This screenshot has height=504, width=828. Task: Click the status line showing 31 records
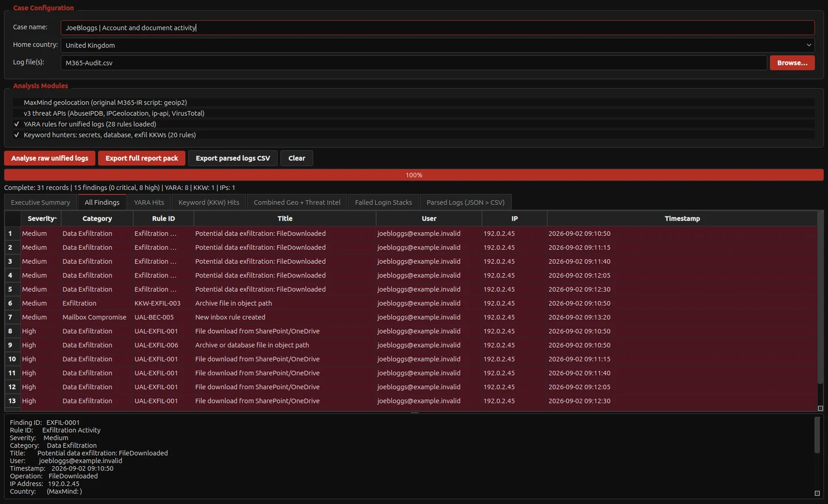pos(120,187)
